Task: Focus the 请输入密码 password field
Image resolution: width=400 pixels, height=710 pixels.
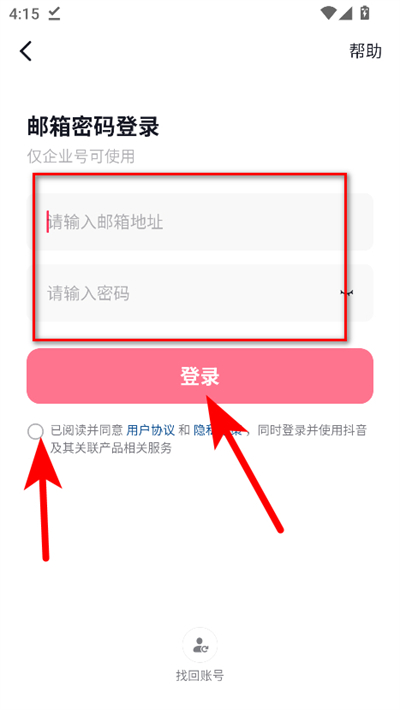Action: pyautogui.click(x=200, y=293)
